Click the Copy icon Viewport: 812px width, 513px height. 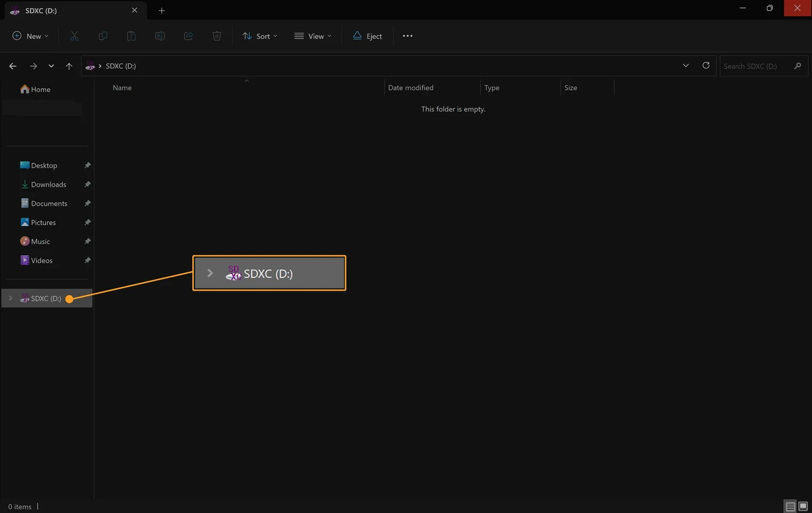point(103,36)
